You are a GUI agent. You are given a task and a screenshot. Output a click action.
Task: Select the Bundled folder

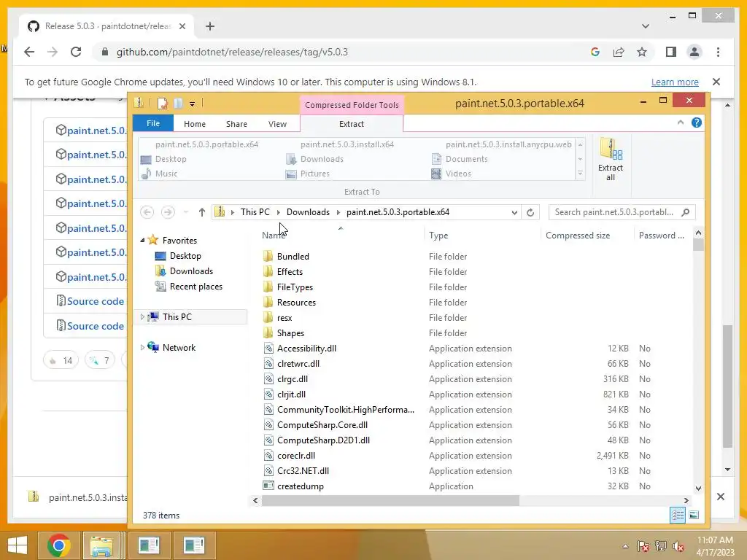[x=293, y=256]
